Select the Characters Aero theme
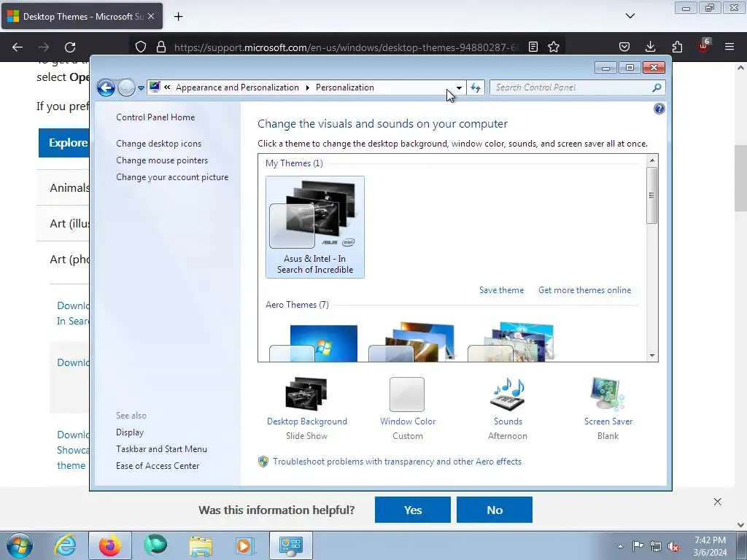 click(511, 342)
